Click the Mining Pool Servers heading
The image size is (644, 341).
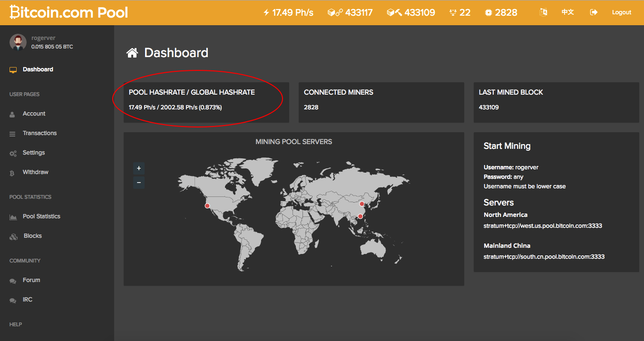(294, 142)
